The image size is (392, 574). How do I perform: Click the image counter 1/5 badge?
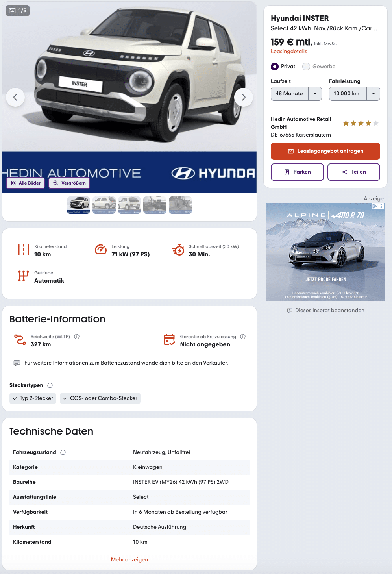pos(18,11)
